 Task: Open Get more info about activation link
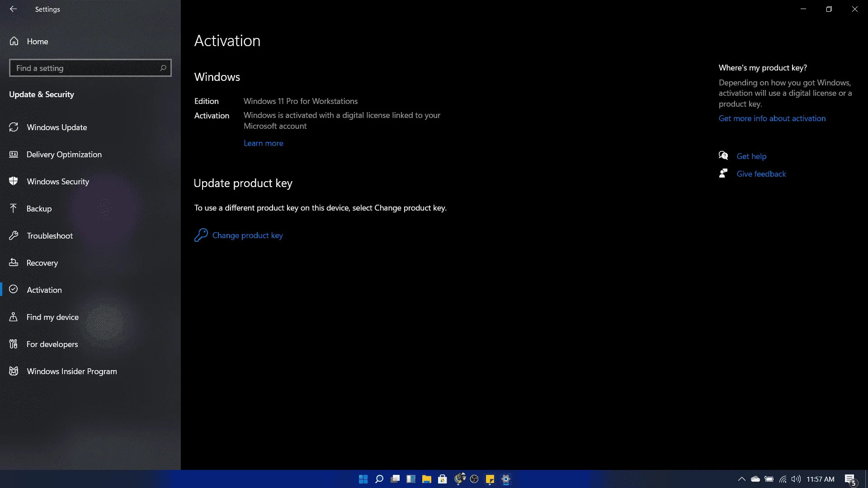pyautogui.click(x=772, y=118)
